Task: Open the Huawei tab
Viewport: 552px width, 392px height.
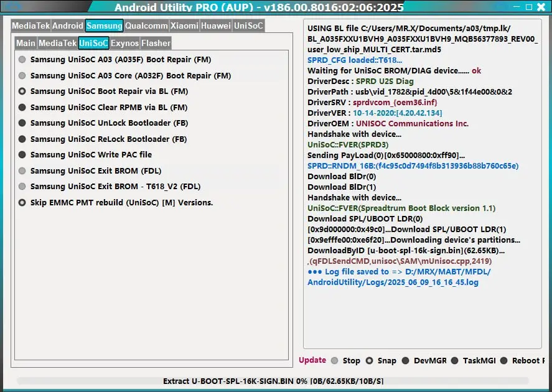Action: point(216,26)
